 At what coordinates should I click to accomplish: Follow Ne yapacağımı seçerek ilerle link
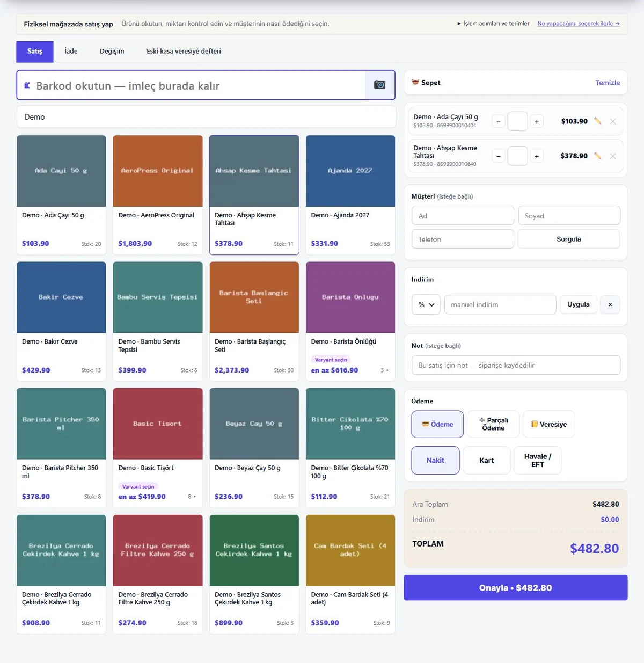579,24
